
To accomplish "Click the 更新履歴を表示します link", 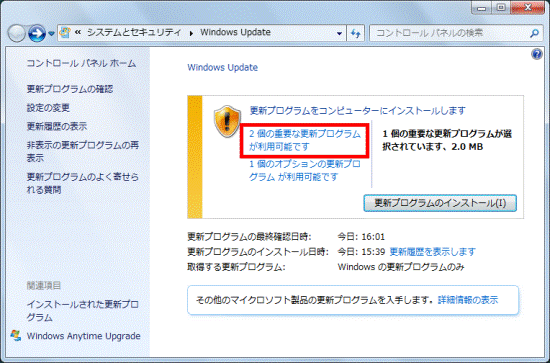I will point(432,252).
